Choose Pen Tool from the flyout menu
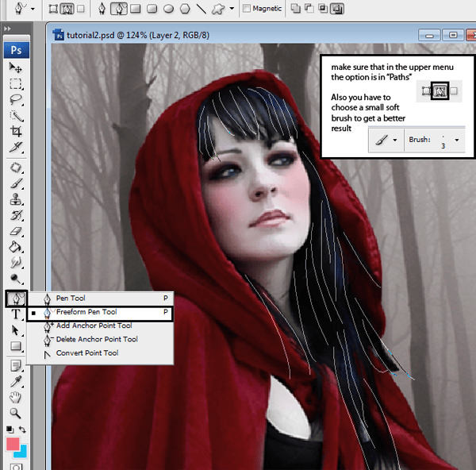 tap(71, 299)
